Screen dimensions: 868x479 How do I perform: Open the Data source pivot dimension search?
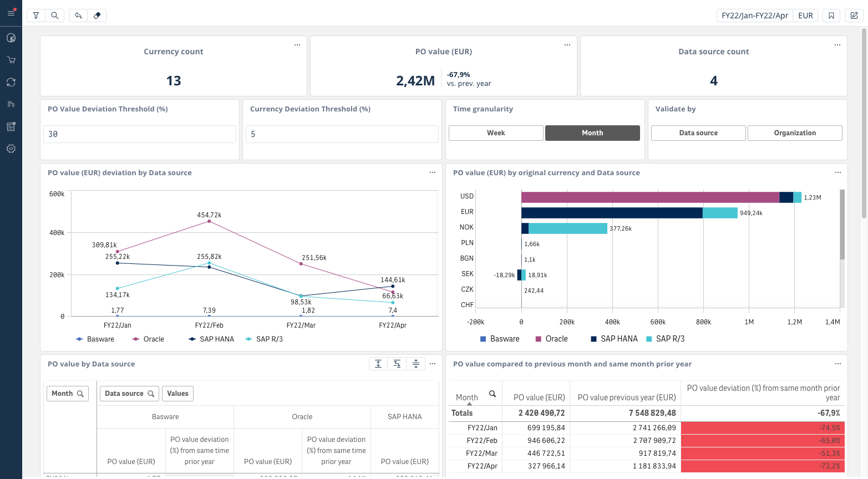click(x=151, y=394)
